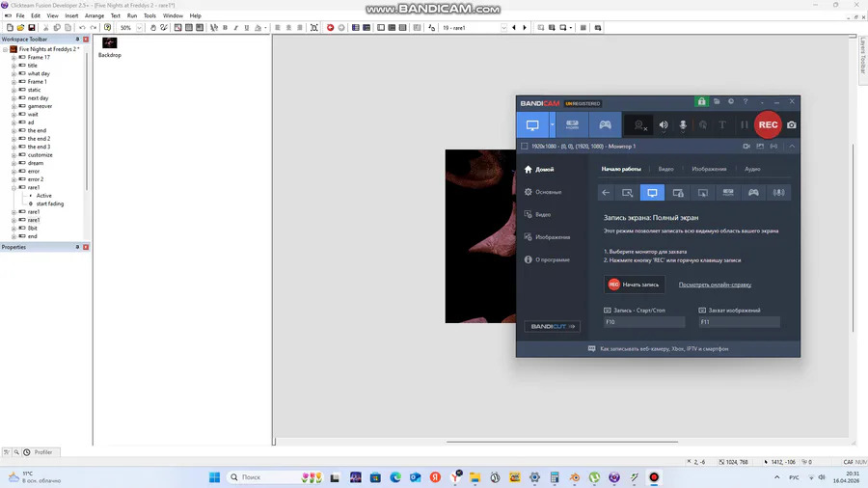Open О программе in Bandicam's sidebar
868x488 pixels.
[x=547, y=259]
